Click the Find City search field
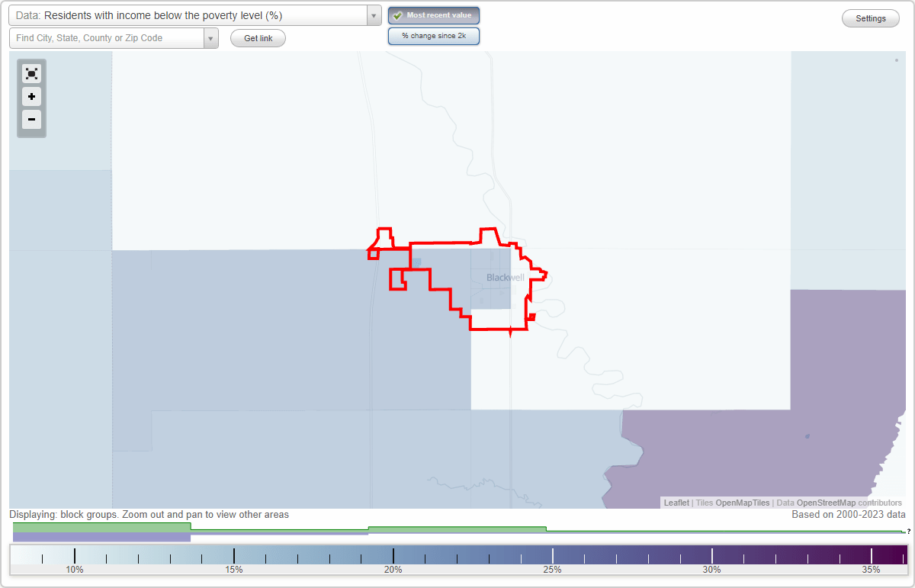This screenshot has height=588, width=915. click(107, 37)
